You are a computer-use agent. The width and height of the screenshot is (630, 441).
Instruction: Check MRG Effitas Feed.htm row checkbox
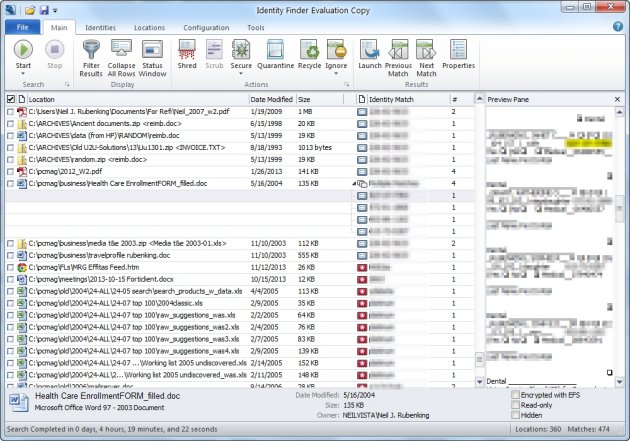pos(10,267)
